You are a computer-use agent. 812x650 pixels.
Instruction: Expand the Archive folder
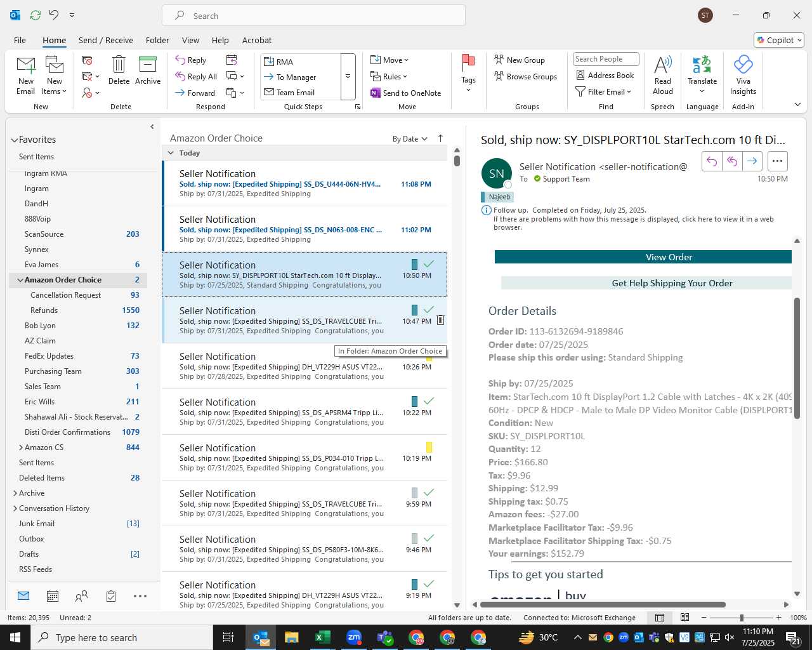click(15, 493)
